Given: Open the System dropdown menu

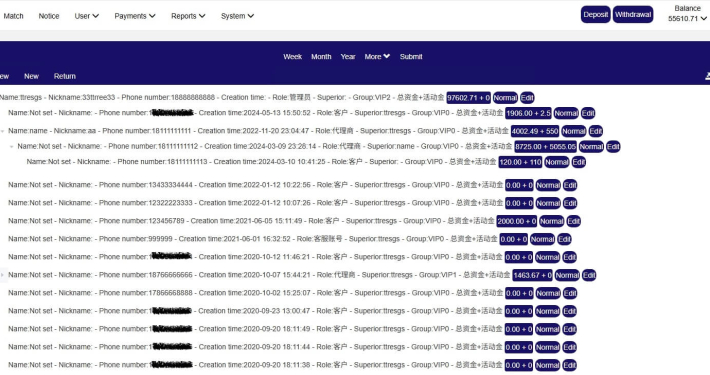Looking at the screenshot, I should 237,16.
